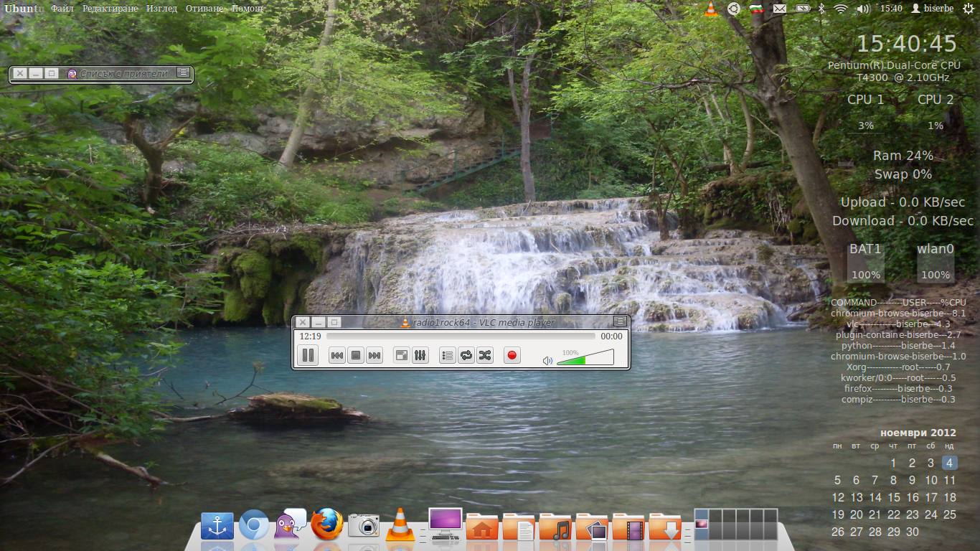Viewport: 980px width, 551px height.
Task: Mute audio via VLC speaker icon
Action: tap(548, 360)
